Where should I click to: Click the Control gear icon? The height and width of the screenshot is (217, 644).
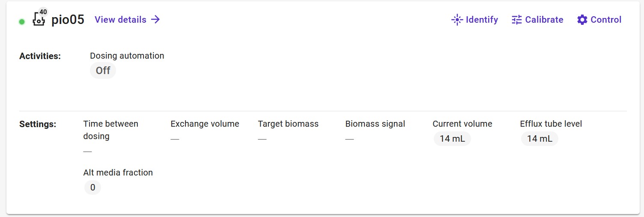coord(582,20)
